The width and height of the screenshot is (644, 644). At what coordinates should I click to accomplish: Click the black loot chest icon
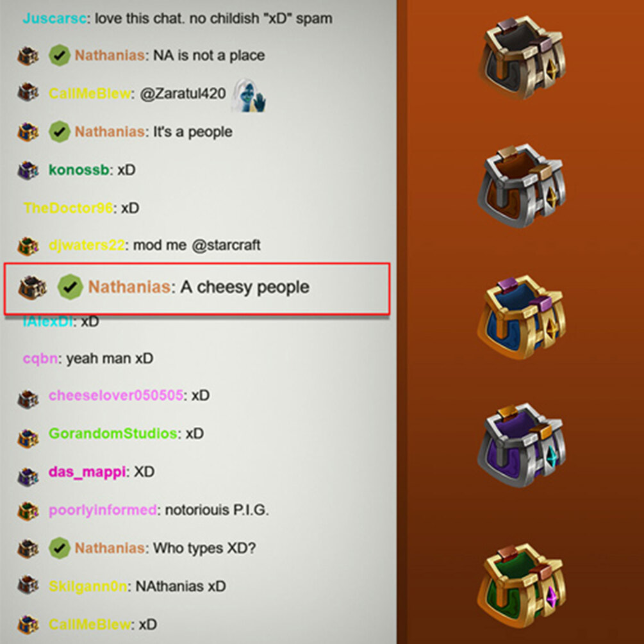point(522,58)
